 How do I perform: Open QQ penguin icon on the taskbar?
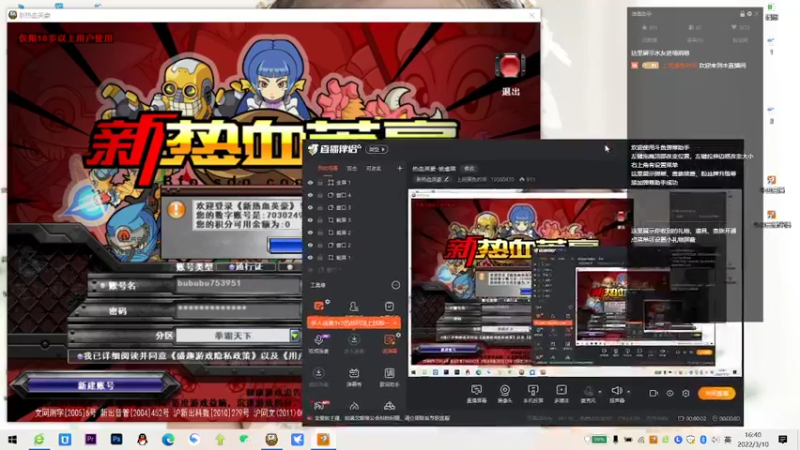pos(142,439)
